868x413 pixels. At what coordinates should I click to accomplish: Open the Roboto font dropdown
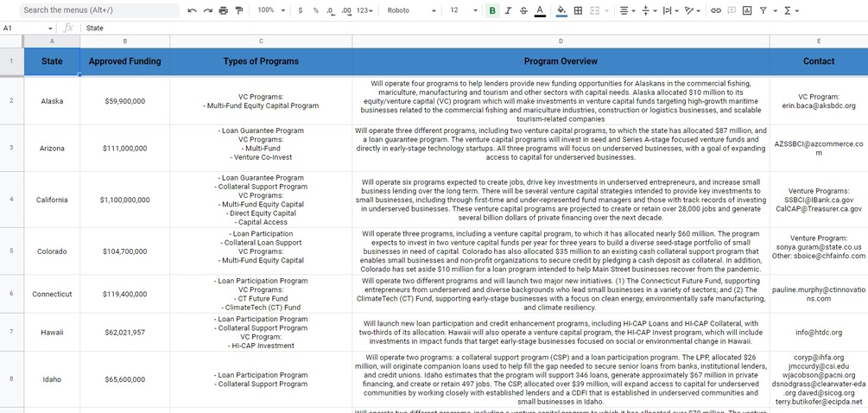tap(411, 10)
